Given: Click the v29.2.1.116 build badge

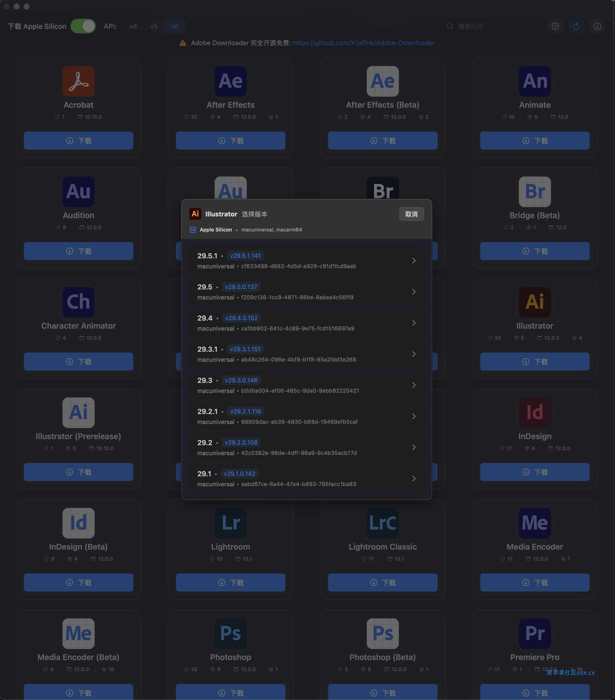Looking at the screenshot, I should coord(245,412).
